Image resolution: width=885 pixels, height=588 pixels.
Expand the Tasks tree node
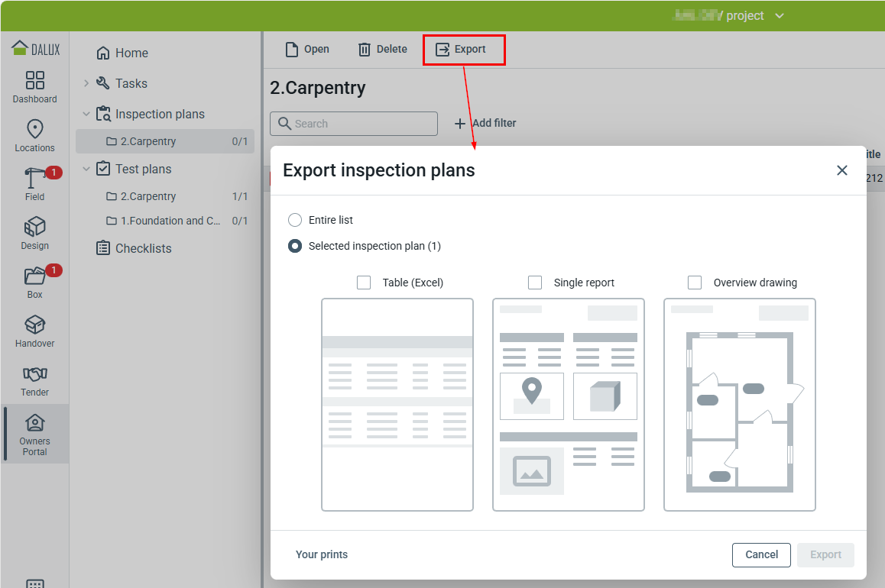(86, 83)
